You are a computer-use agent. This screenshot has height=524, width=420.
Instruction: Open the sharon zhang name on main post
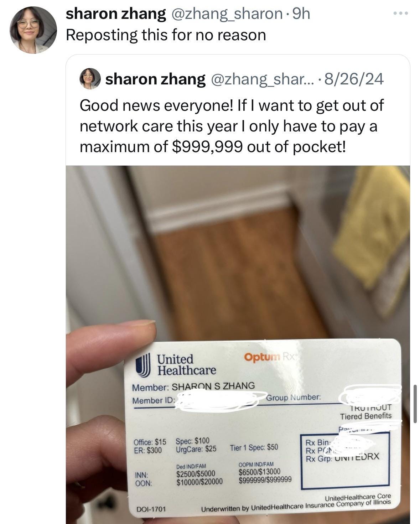116,14
